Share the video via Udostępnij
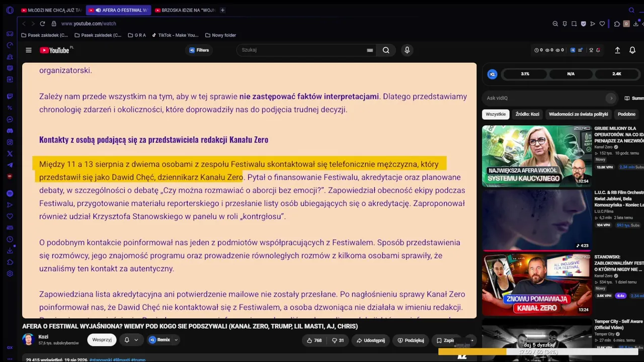This screenshot has height=362, width=644. click(x=370, y=340)
